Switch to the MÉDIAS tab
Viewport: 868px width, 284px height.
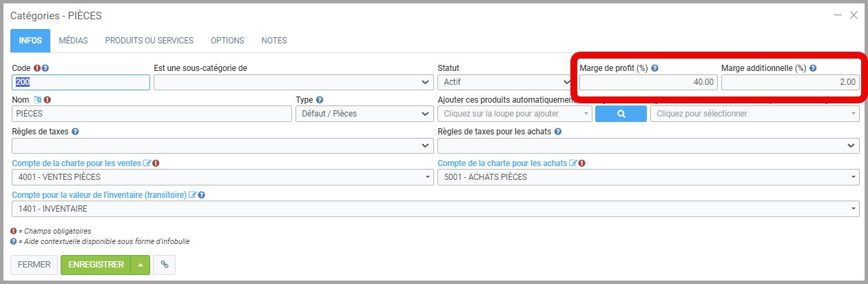[73, 41]
